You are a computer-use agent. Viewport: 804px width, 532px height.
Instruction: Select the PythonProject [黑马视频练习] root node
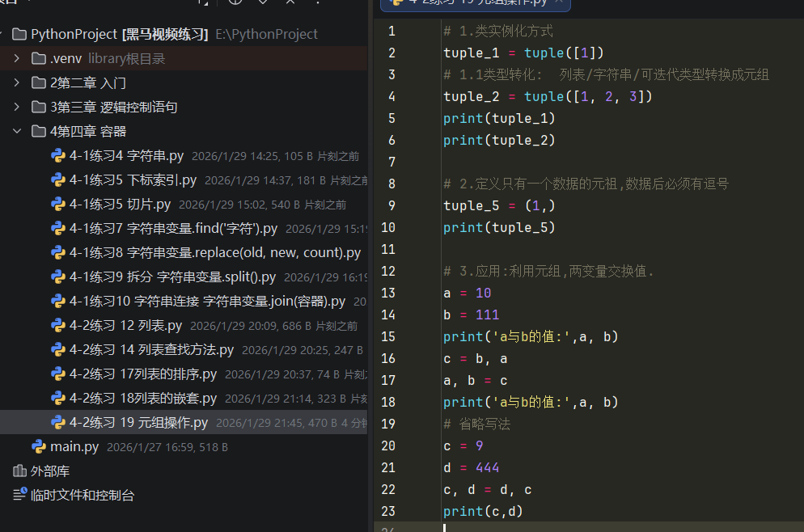[x=120, y=34]
